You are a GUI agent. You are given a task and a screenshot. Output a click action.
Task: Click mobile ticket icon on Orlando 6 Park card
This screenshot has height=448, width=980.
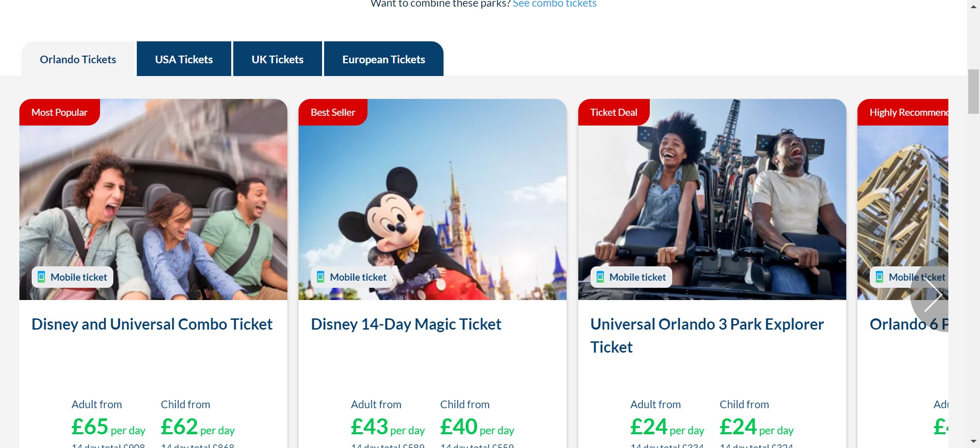coord(879,277)
